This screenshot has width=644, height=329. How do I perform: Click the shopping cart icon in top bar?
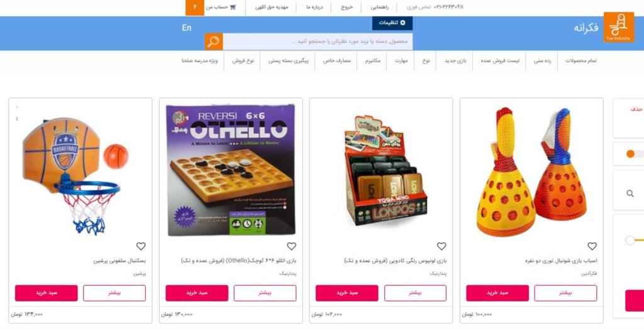[233, 7]
